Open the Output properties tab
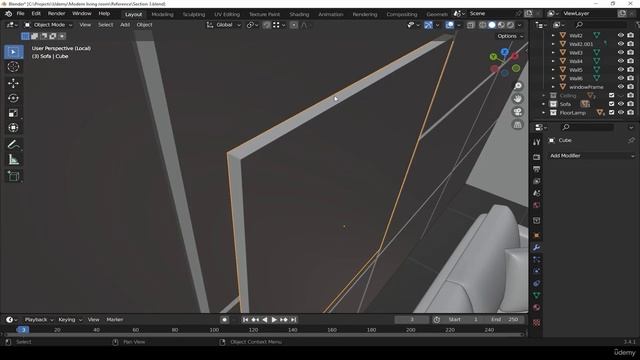 click(537, 169)
